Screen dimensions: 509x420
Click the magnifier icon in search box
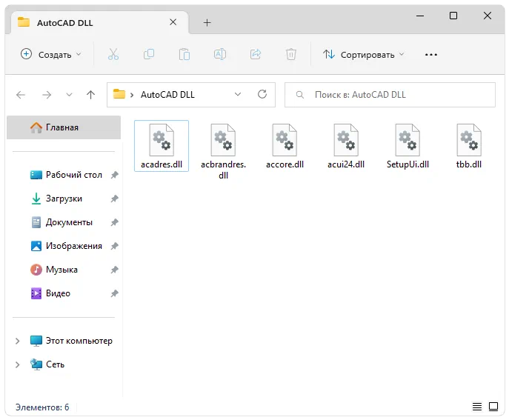pos(300,95)
